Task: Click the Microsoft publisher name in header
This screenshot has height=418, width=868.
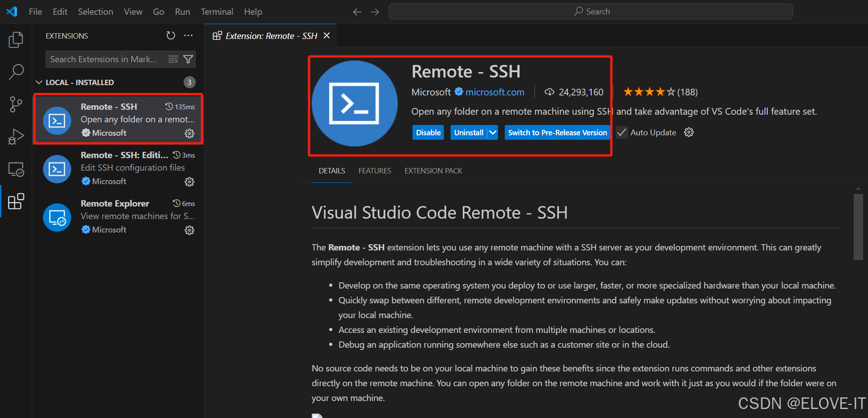Action: pos(431,92)
